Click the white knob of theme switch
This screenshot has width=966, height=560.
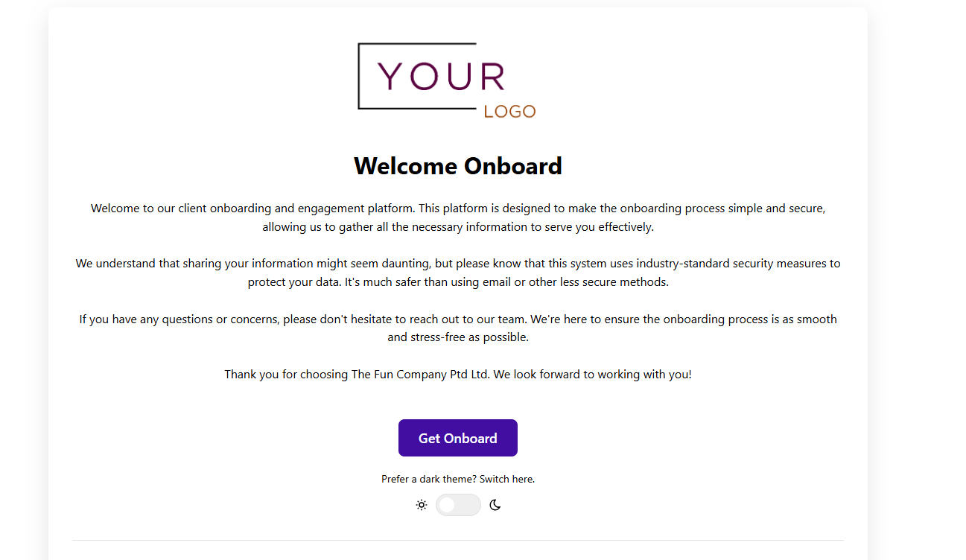click(x=447, y=505)
